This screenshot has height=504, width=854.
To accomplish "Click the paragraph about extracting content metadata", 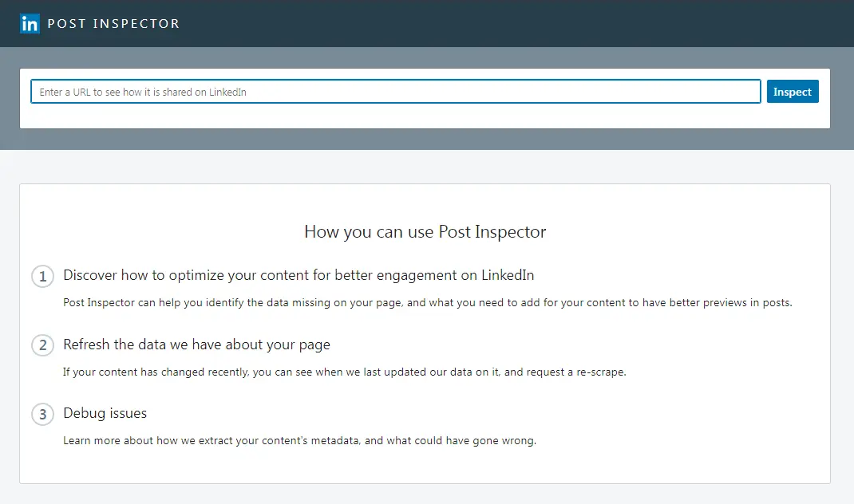I will (299, 440).
